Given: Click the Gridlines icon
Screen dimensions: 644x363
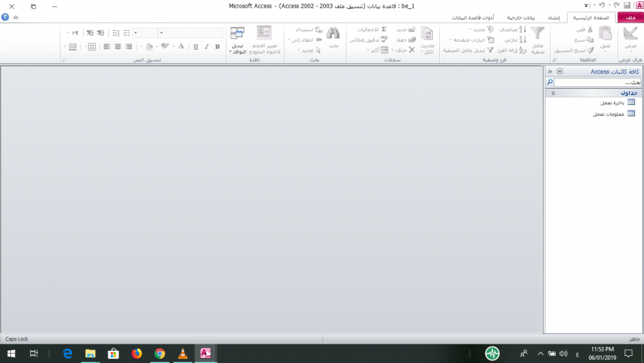Looking at the screenshot, I should click(92, 46).
